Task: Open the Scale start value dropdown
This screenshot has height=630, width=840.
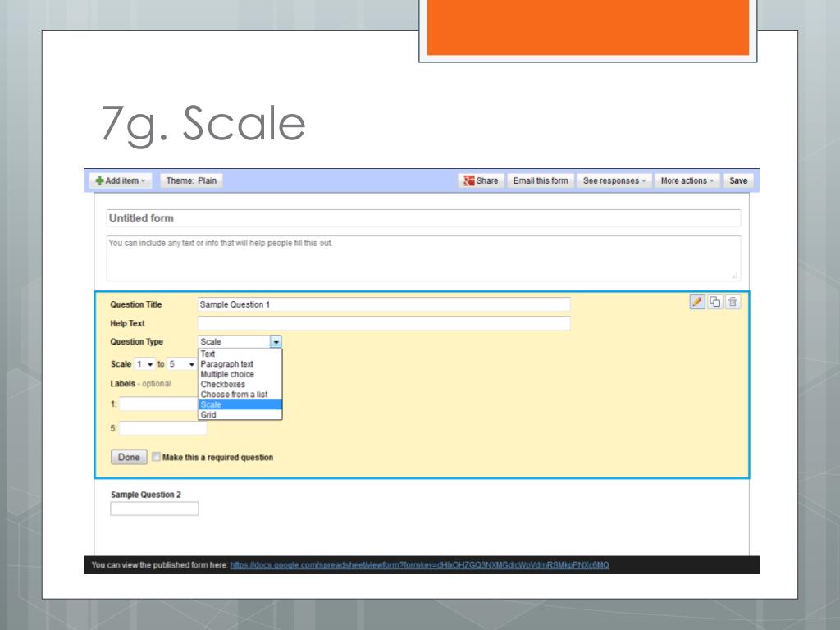Action: pos(144,364)
